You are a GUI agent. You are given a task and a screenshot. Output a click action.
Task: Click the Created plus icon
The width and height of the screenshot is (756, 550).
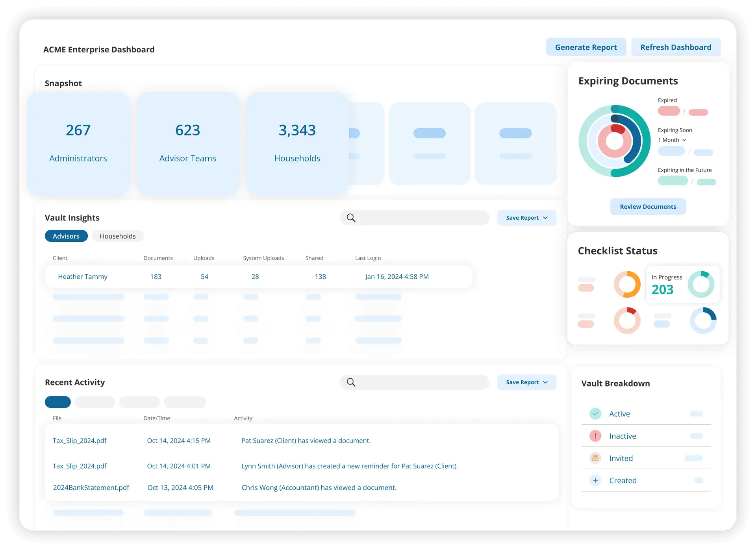click(595, 480)
